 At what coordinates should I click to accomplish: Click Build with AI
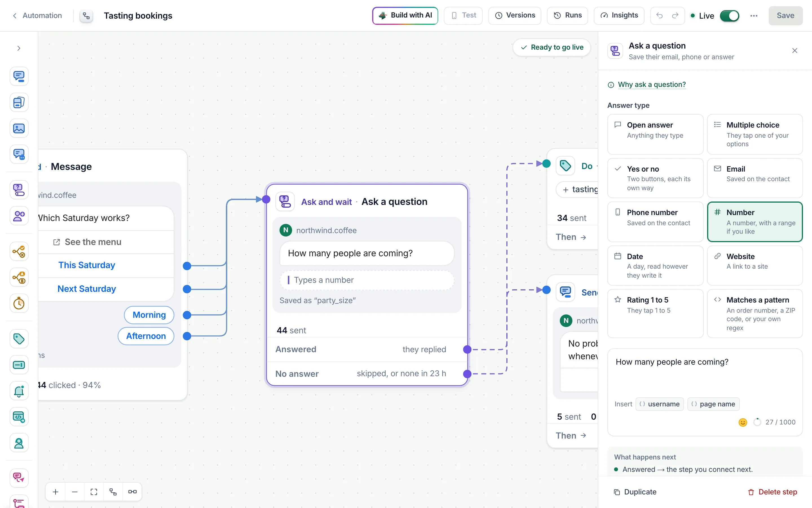point(405,16)
